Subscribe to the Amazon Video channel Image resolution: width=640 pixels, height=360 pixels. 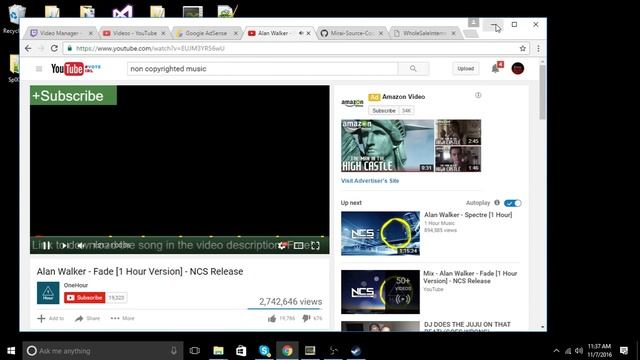[x=384, y=111]
